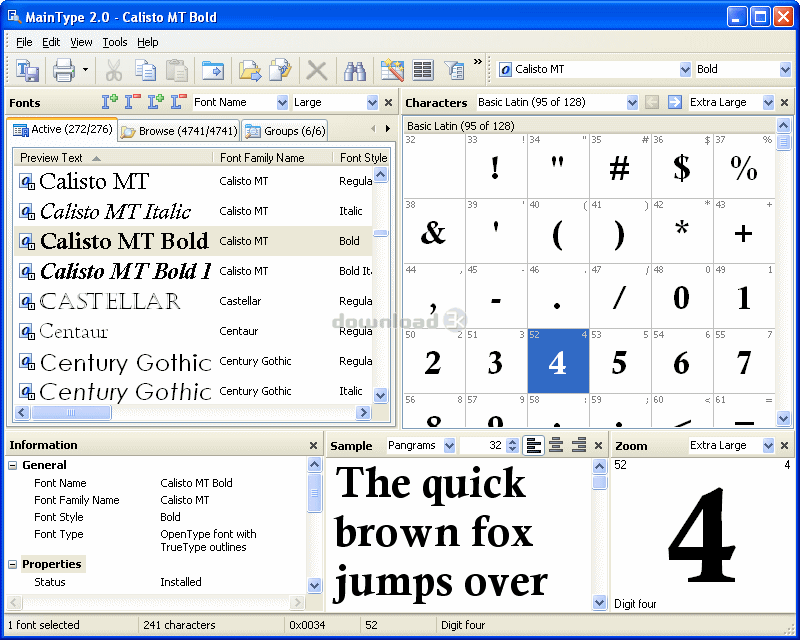Open Characters panel Extra Large dropdown
The width and height of the screenshot is (800, 640).
pos(768,103)
